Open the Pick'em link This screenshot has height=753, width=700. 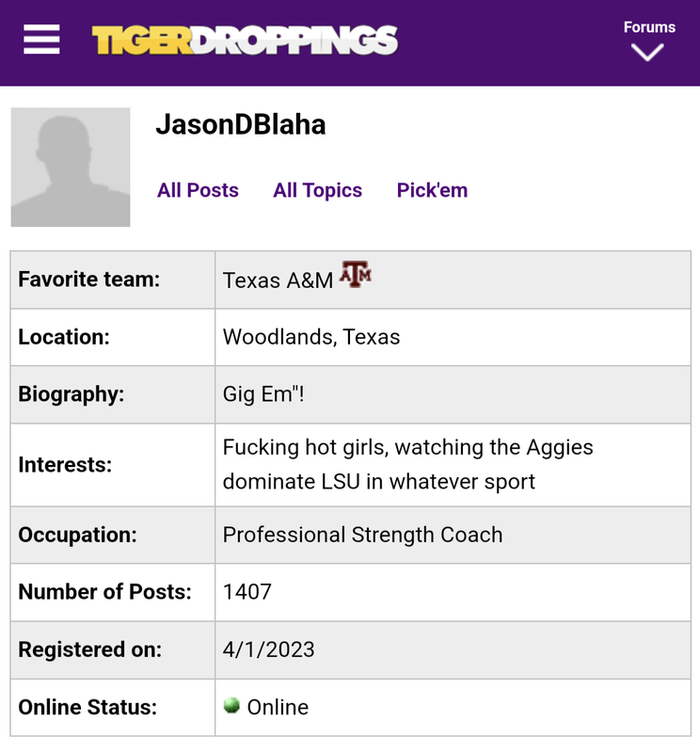point(432,190)
